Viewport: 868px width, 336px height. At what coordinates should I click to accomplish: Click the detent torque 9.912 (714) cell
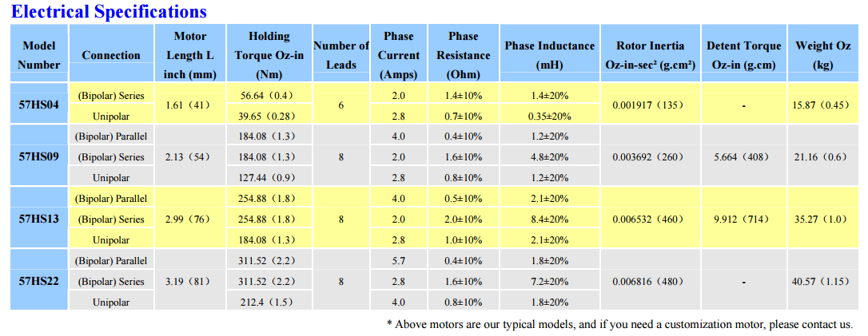pyautogui.click(x=743, y=219)
